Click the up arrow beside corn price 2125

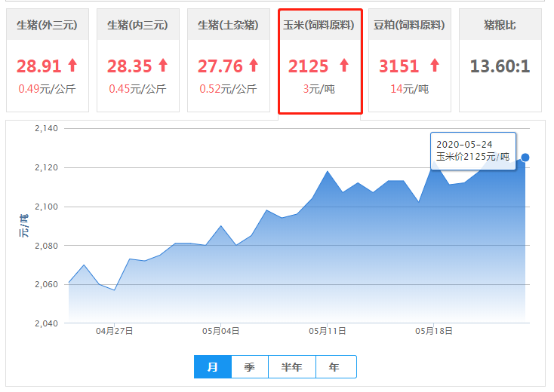coord(344,66)
